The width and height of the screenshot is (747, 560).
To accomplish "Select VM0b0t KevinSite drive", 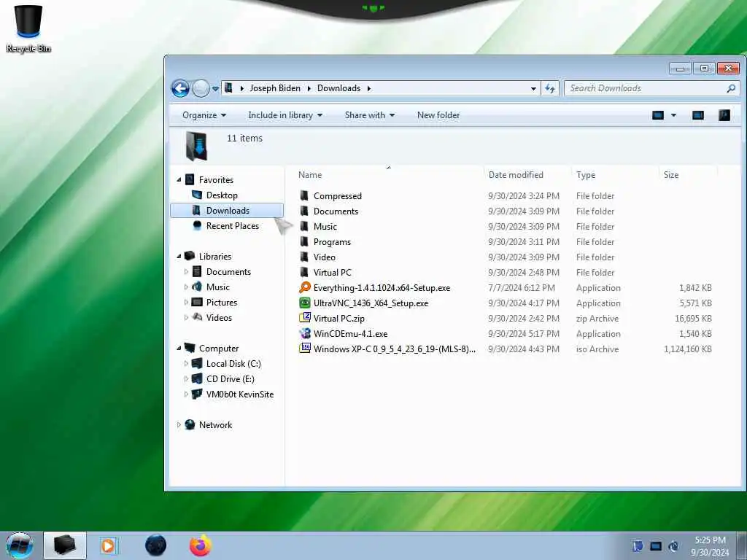I will tap(239, 394).
